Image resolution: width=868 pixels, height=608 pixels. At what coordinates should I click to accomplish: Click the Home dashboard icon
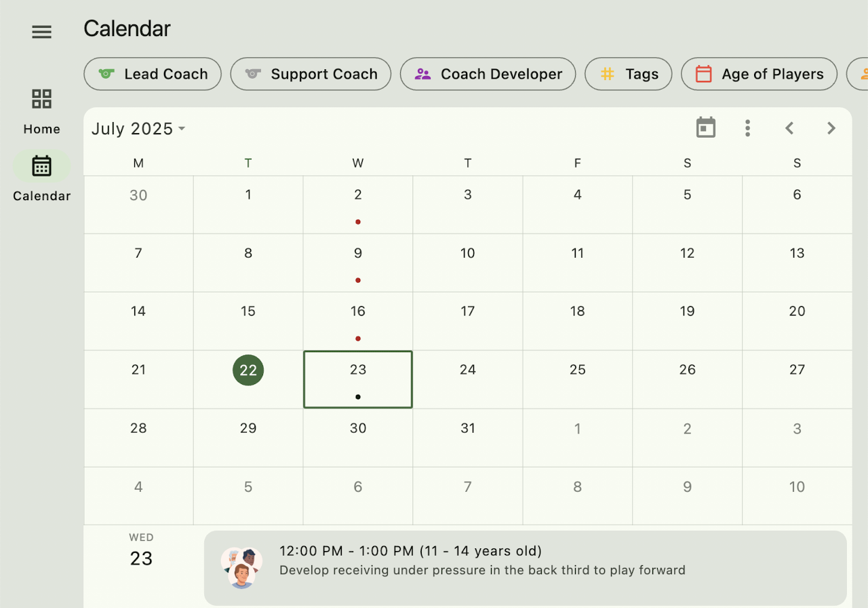42,99
